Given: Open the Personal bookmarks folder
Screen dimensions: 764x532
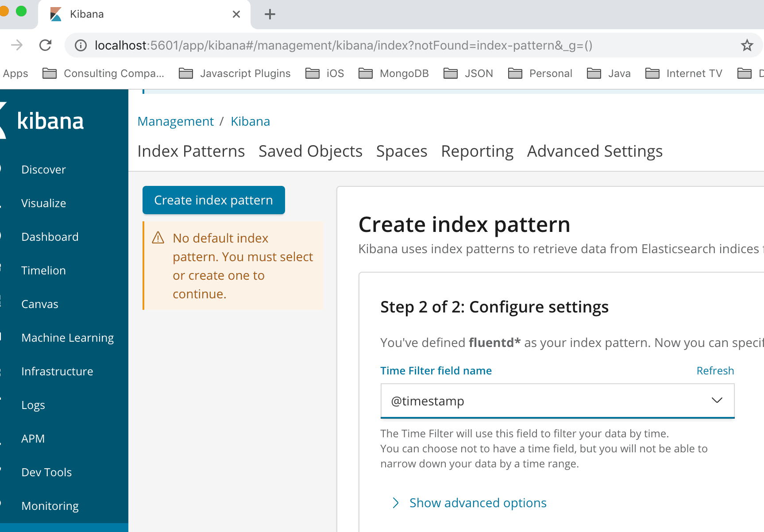Looking at the screenshot, I should (x=540, y=73).
